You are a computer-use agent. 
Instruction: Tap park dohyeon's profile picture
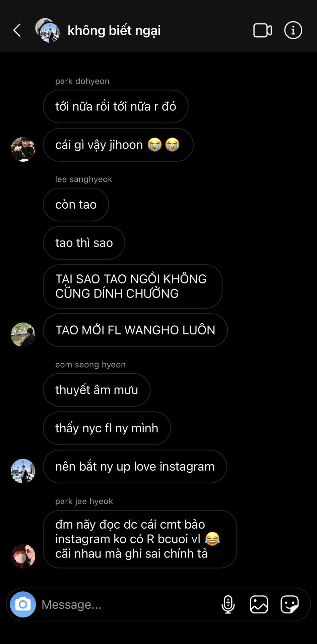click(x=23, y=149)
